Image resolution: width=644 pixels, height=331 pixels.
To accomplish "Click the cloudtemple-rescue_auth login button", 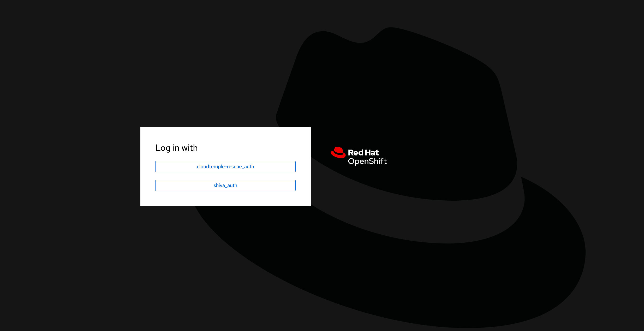I will (x=225, y=166).
